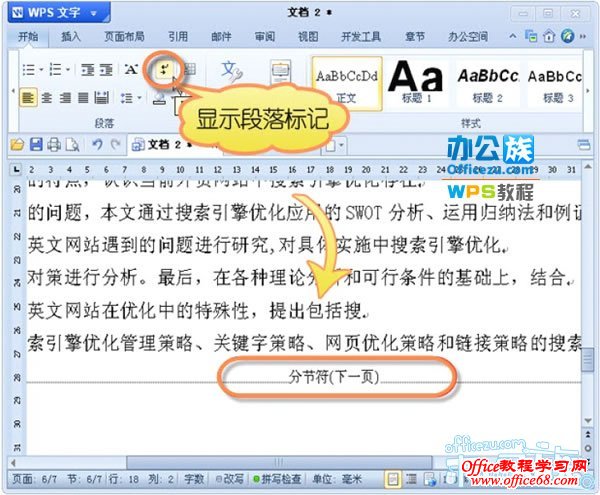Increase paragraph indent

point(106,70)
